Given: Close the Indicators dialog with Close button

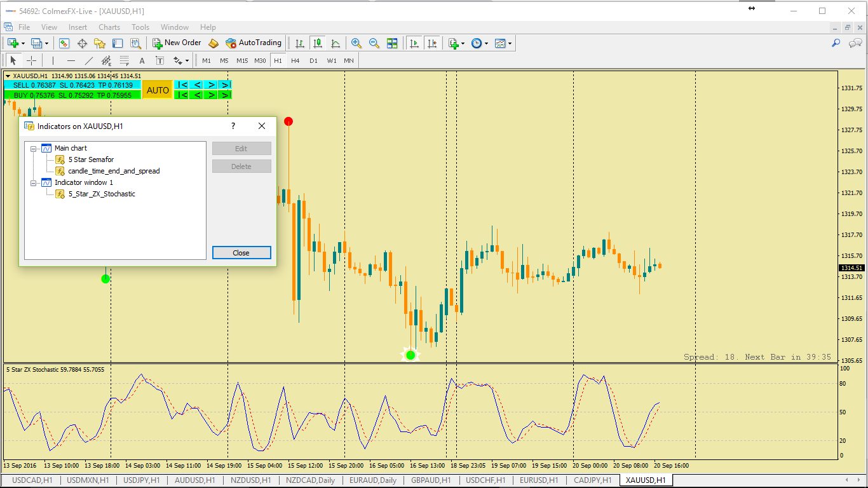Looking at the screenshot, I should [241, 253].
